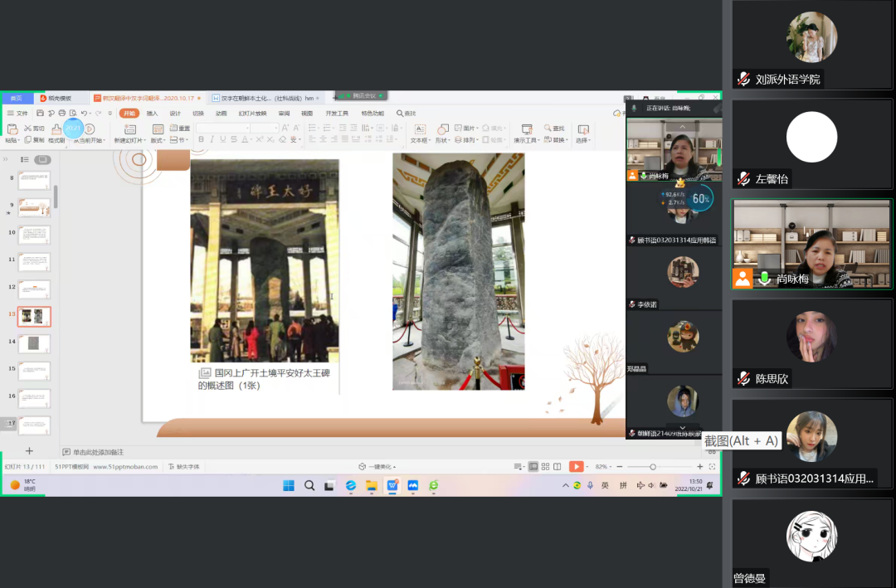The image size is (896, 588).
Task: Click the Cut (剪切) scissors icon
Action: (x=28, y=129)
